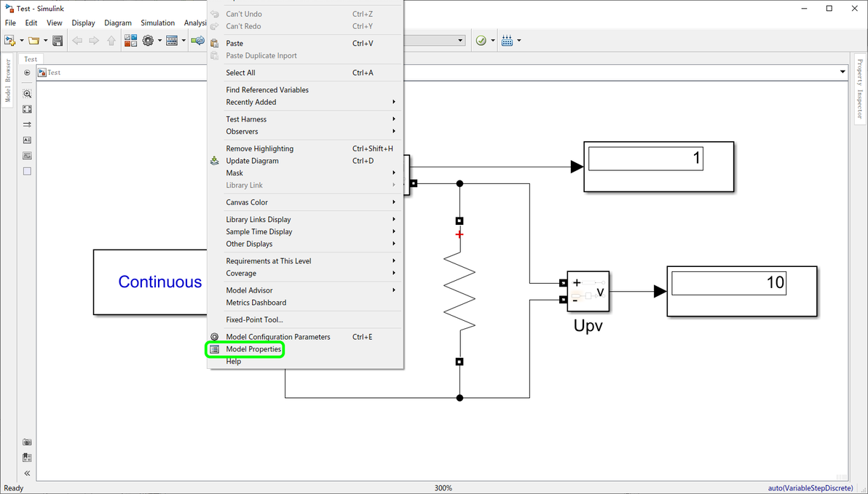Collapse palette with double chevron icon
The width and height of the screenshot is (868, 494).
coord(27,473)
